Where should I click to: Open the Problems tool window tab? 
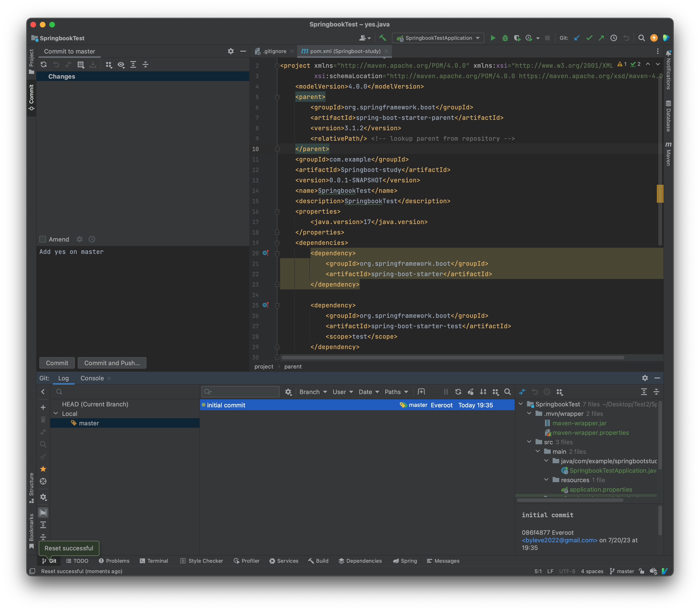coord(114,561)
